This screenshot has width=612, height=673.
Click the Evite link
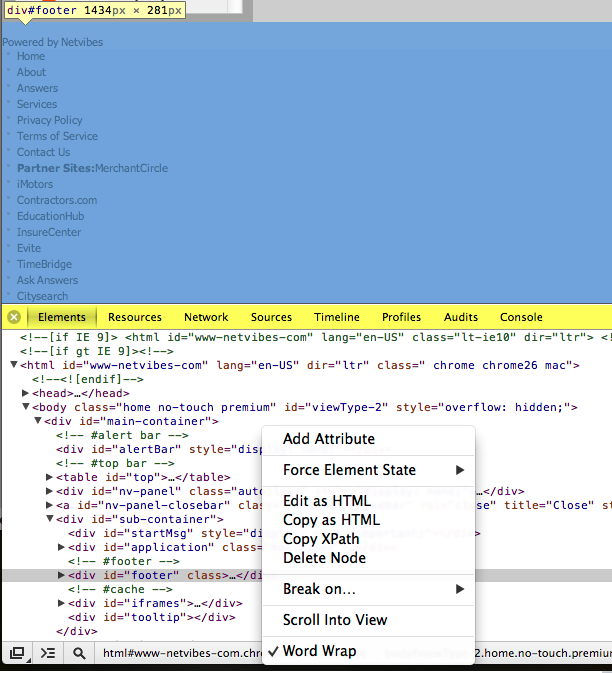[x=29, y=248]
